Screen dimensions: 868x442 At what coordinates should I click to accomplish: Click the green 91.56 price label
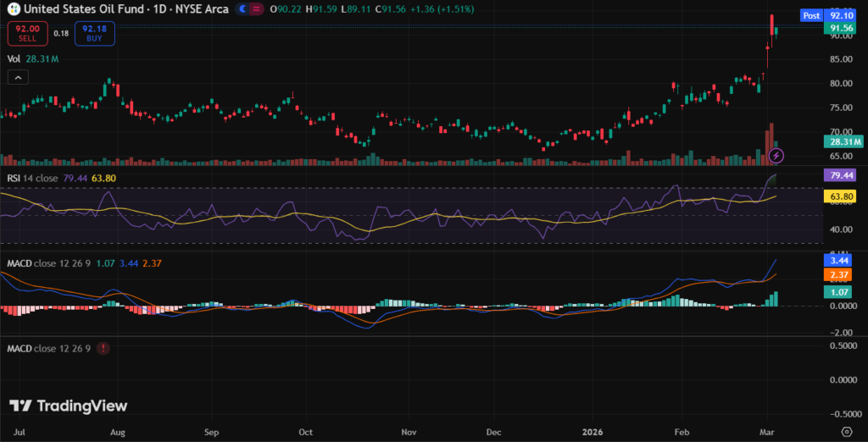(841, 27)
